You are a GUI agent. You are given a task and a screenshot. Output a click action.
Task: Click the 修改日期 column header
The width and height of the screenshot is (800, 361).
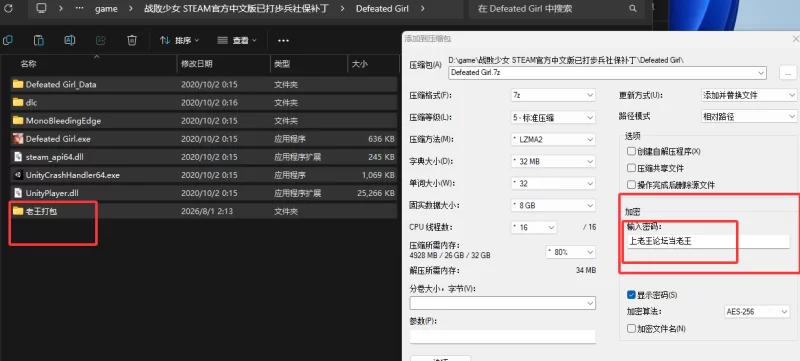click(197, 64)
